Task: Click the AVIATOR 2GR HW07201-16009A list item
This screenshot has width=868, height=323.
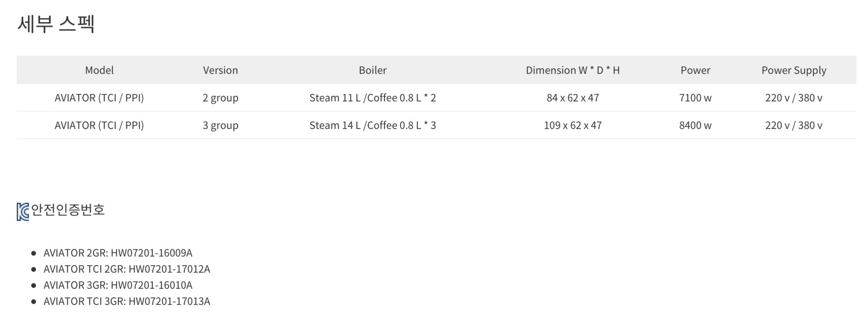Action: (118, 253)
